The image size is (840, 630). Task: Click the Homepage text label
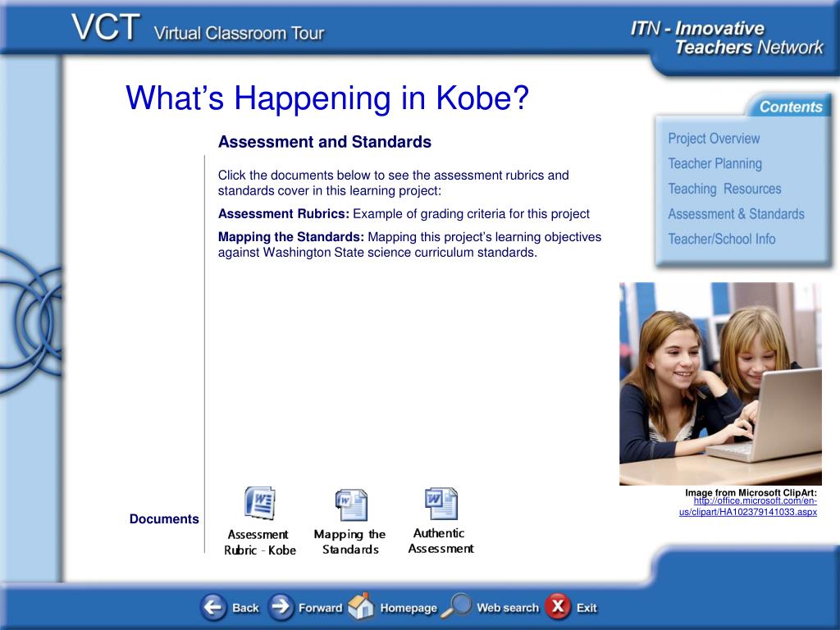point(409,608)
